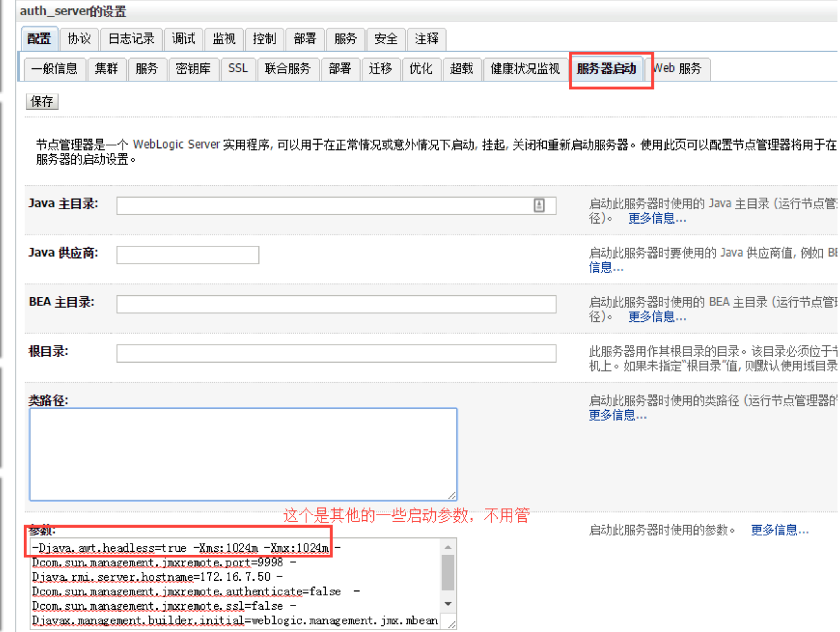This screenshot has width=840, height=632.
Task: Click the scroll up arrow in 参数 textarea
Action: point(448,547)
